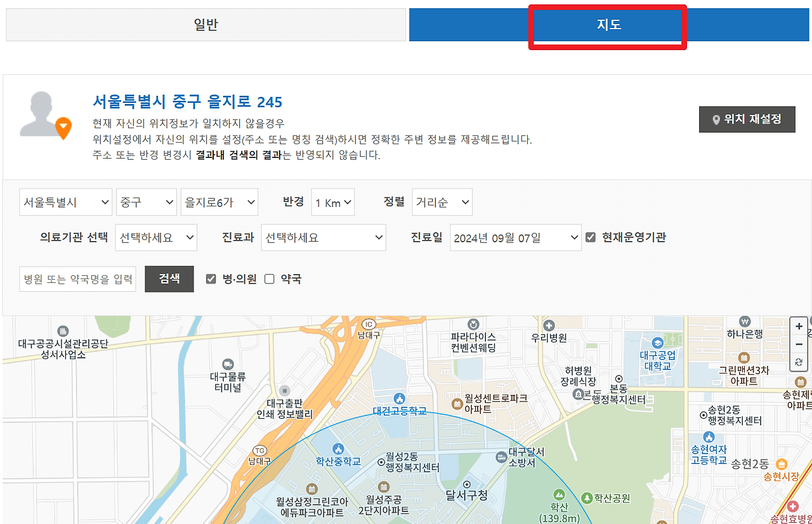Click the address 서울특별시 중구 을지로 245
Viewport: 812px width, 524px height.
[x=187, y=102]
